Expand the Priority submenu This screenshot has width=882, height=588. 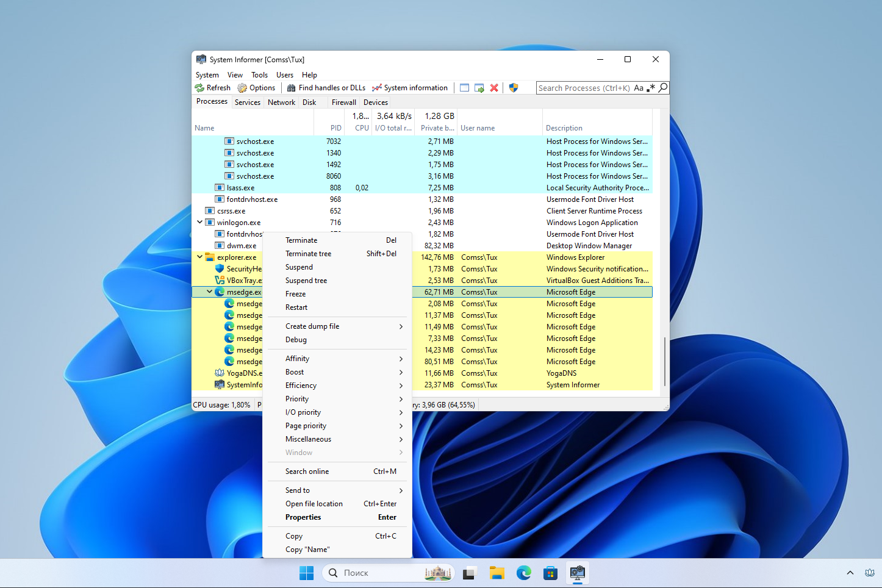[x=337, y=399]
